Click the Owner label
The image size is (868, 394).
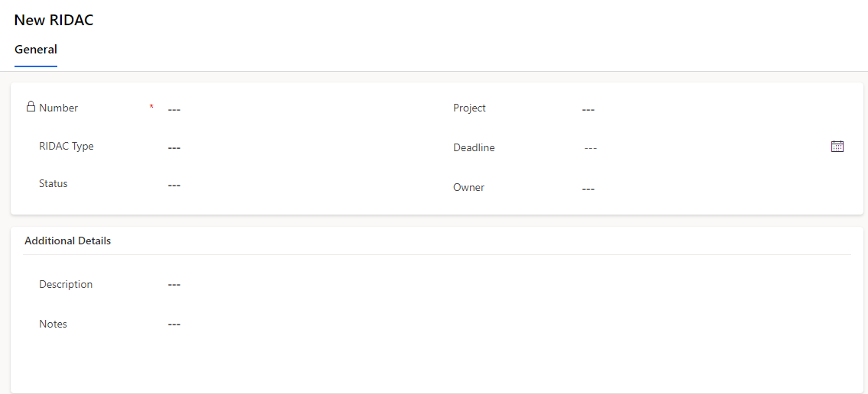point(469,188)
